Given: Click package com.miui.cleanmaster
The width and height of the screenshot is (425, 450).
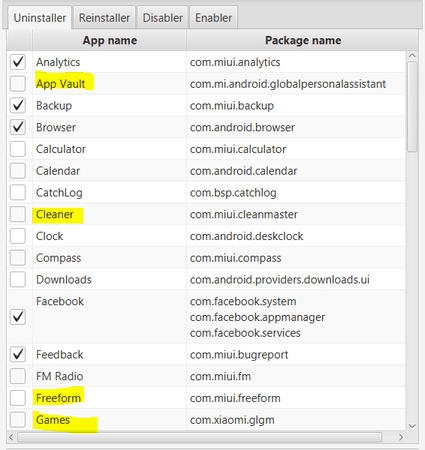Looking at the screenshot, I should pyautogui.click(x=244, y=214).
